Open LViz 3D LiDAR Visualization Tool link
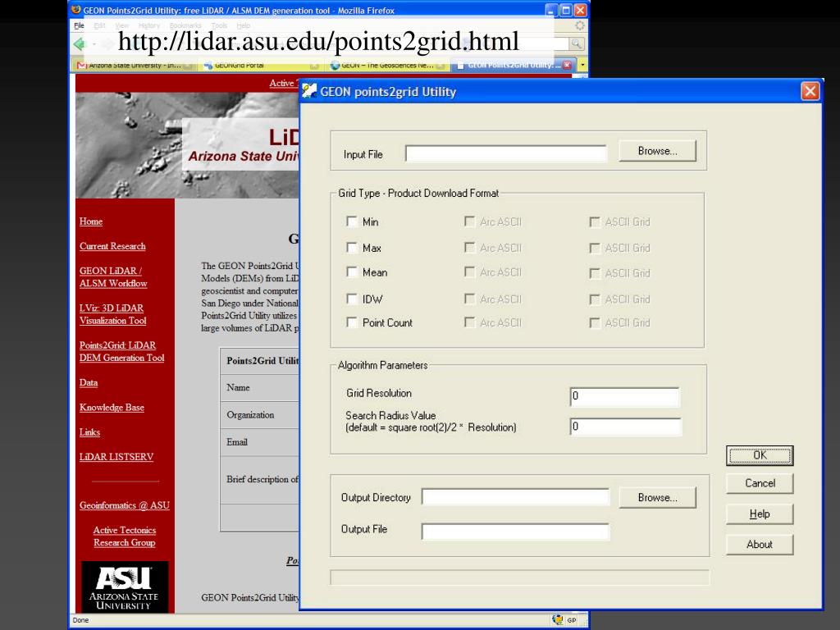The width and height of the screenshot is (840, 630). pyautogui.click(x=112, y=314)
